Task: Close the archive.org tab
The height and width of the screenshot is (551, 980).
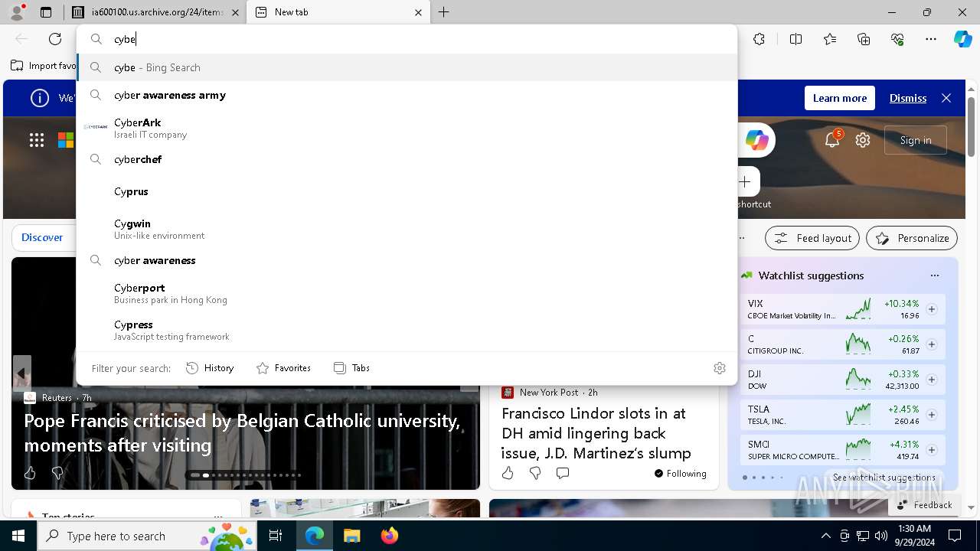Action: tap(235, 12)
